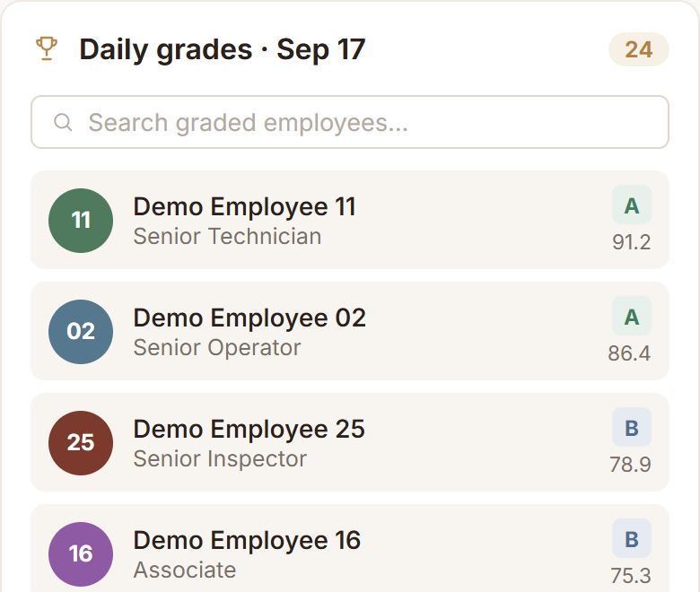This screenshot has height=592, width=700.
Task: Click the purple 16 avatar
Action: pos(81,554)
